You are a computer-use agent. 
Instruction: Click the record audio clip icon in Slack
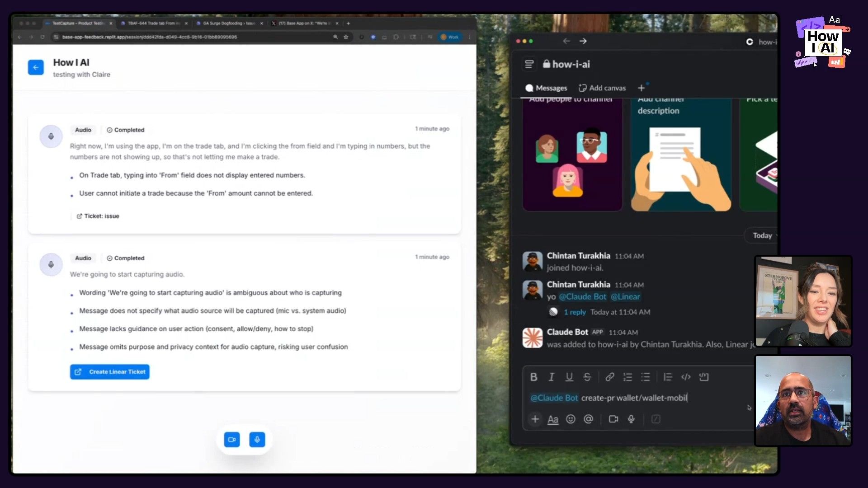click(631, 419)
